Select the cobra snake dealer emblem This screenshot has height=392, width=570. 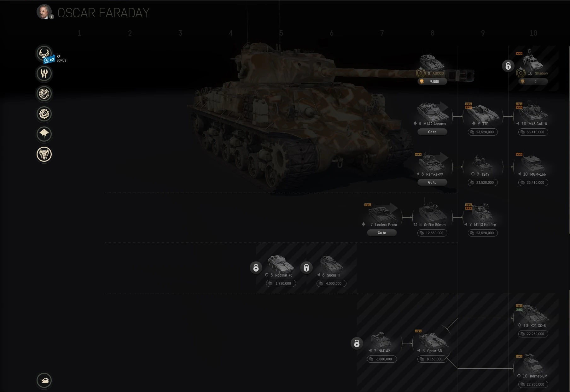coord(44,154)
